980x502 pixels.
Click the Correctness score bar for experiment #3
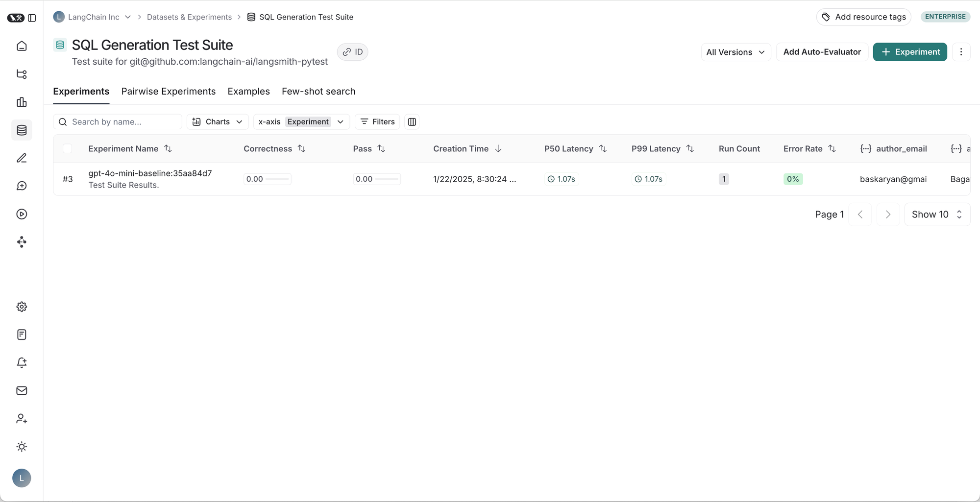(x=268, y=179)
